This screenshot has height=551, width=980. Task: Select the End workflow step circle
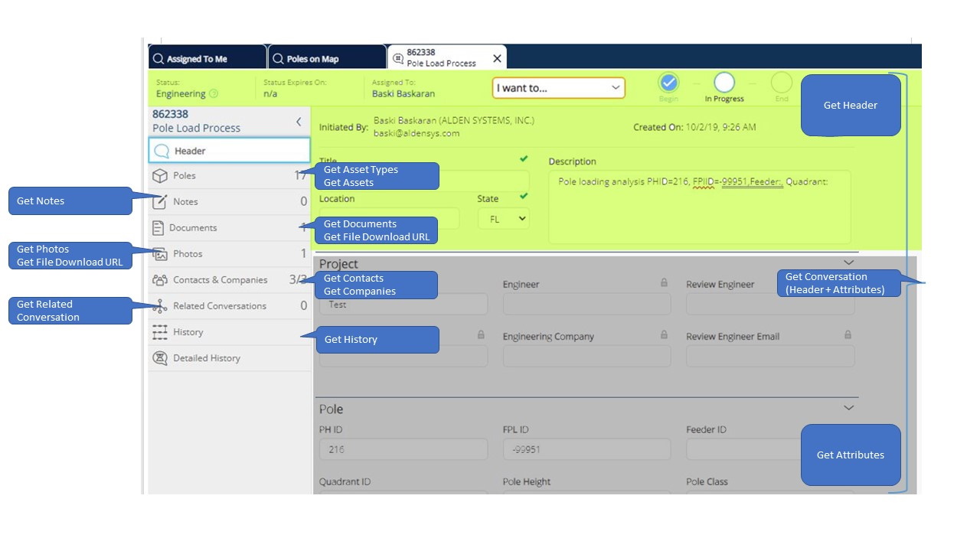tap(781, 83)
